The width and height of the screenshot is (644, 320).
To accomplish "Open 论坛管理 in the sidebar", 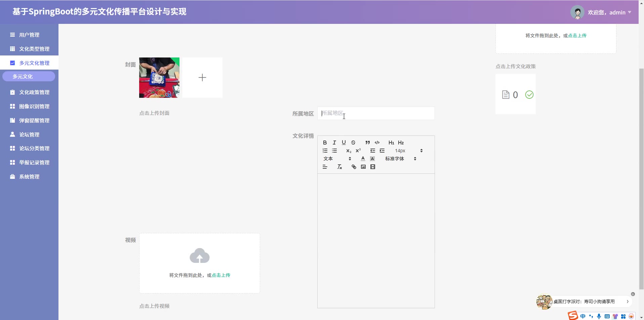I will (x=29, y=134).
